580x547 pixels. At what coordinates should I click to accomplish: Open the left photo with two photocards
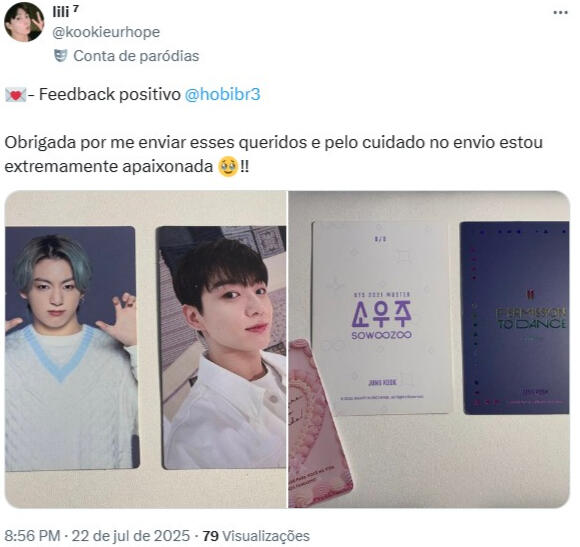(146, 349)
